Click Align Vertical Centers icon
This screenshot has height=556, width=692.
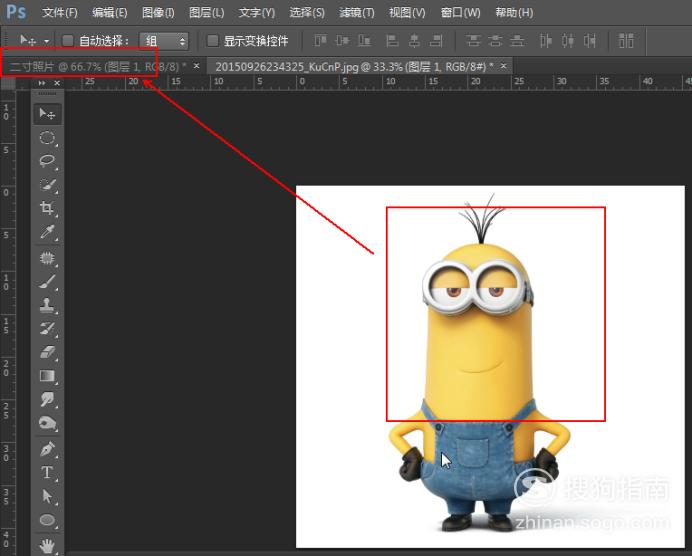click(342, 41)
